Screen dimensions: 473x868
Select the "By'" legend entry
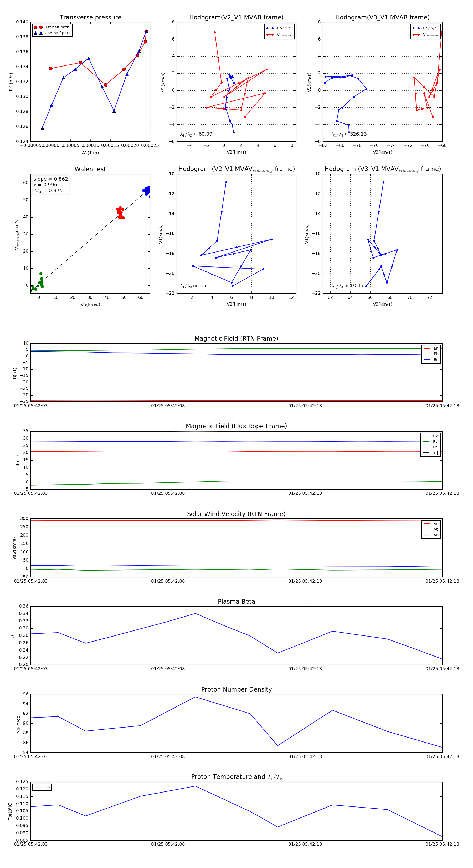click(x=431, y=442)
